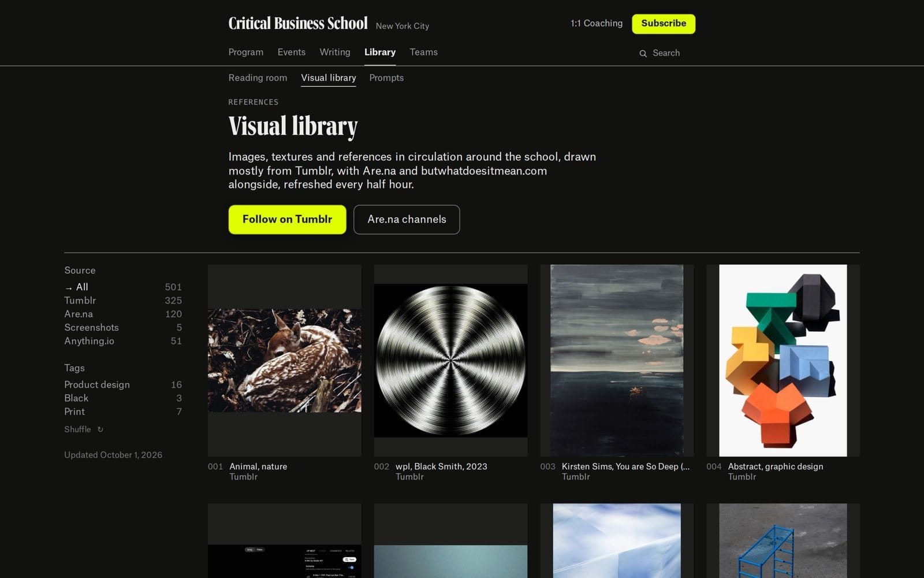Click into the Search field

click(x=666, y=53)
